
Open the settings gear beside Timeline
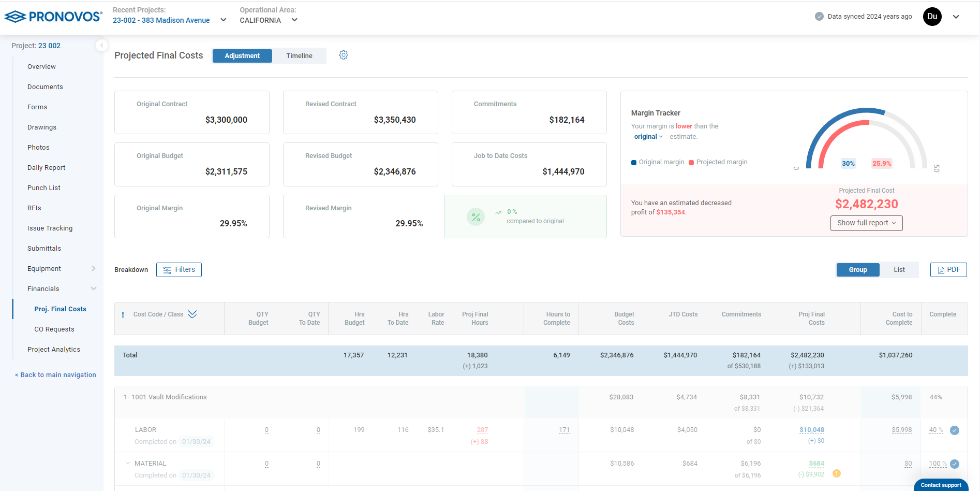click(x=344, y=55)
